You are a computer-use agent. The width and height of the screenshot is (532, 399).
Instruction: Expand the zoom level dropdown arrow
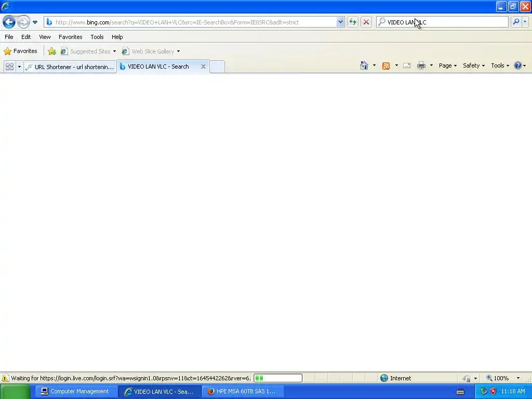pos(518,378)
